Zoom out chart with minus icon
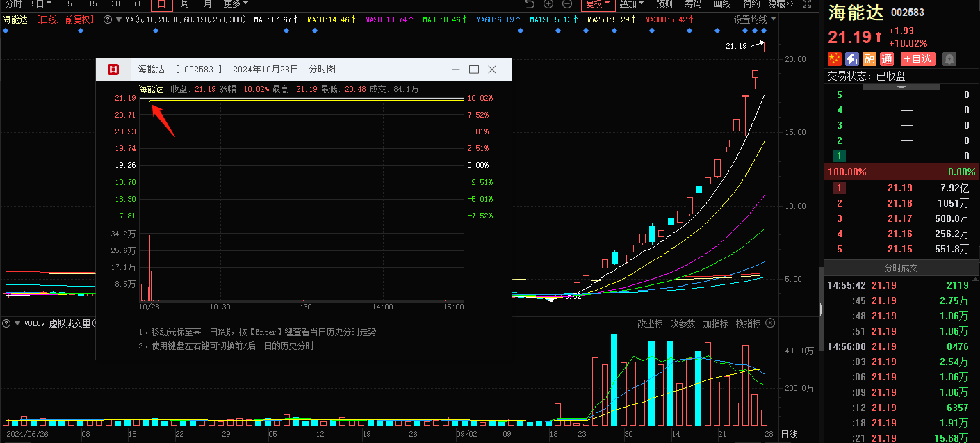Image resolution: width=980 pixels, height=443 pixels. pos(567,4)
